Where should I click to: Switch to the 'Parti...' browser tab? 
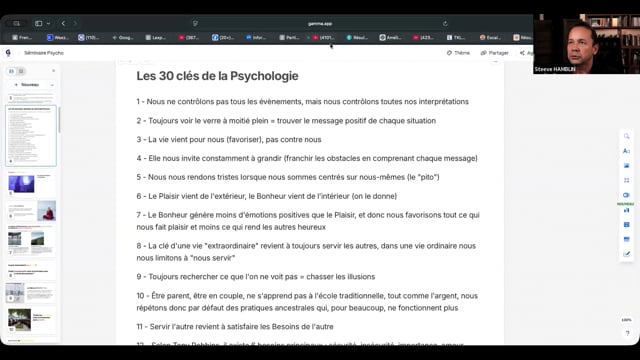289,38
